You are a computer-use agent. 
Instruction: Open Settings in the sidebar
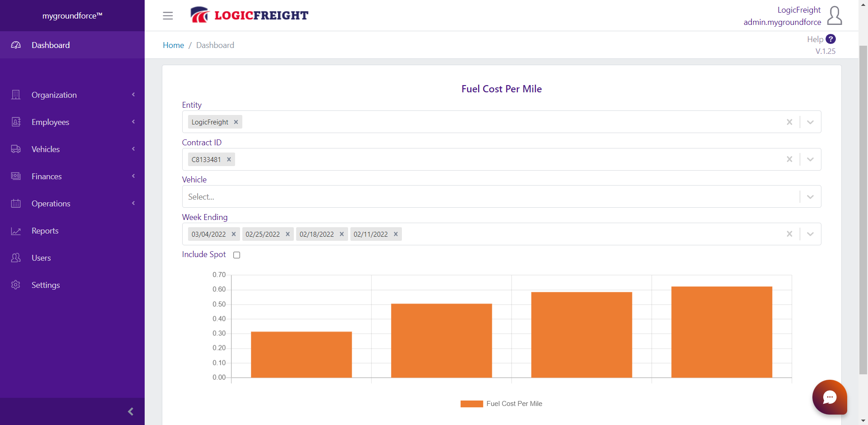(72, 285)
